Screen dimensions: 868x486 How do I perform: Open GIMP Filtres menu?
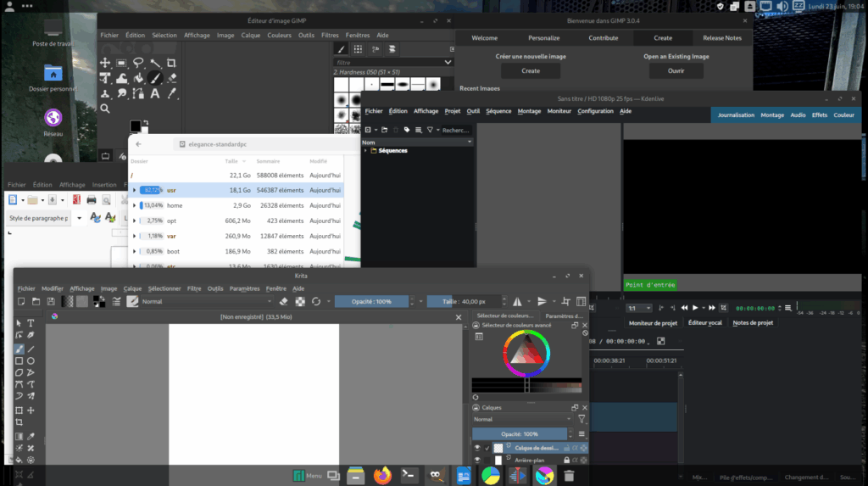[330, 35]
